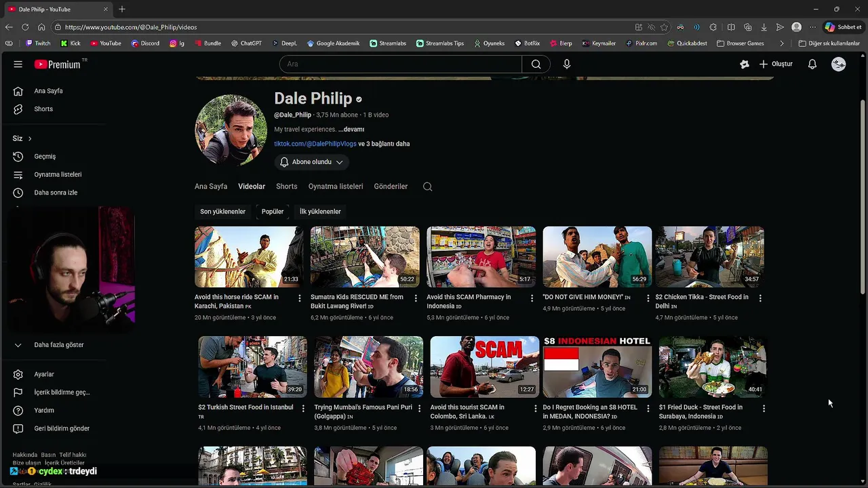
Task: Click the browser address bar URL
Action: (x=131, y=27)
